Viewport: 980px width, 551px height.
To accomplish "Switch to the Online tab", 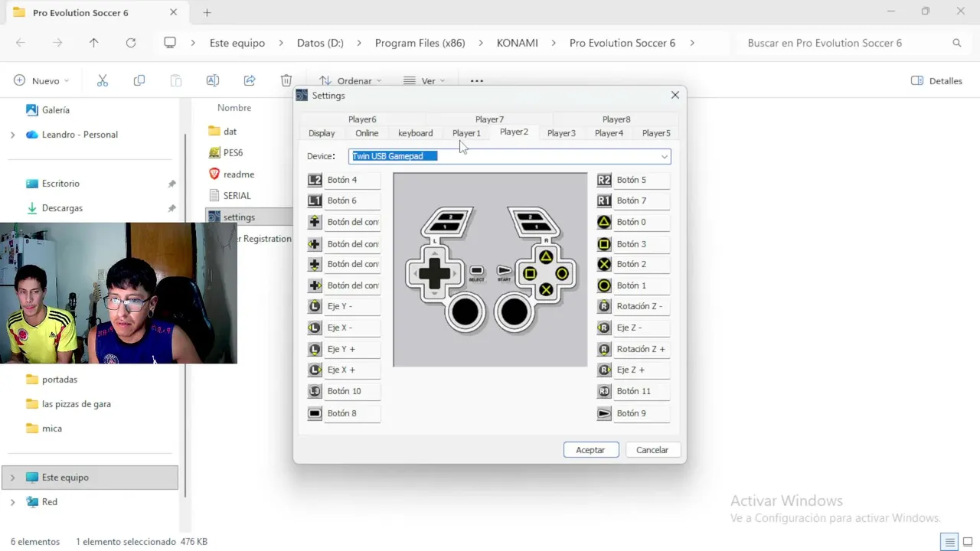I will (367, 133).
